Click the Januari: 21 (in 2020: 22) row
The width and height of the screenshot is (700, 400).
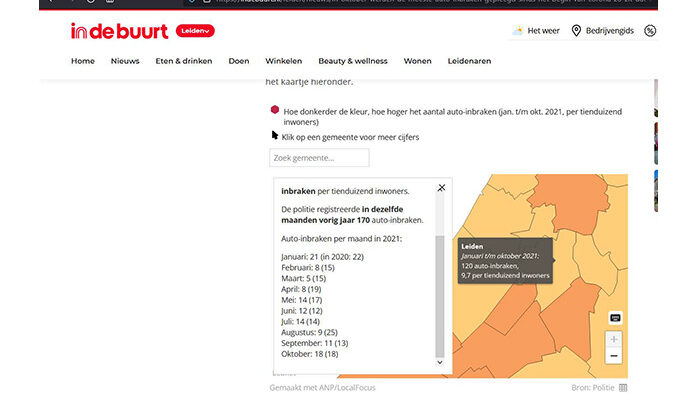322,257
